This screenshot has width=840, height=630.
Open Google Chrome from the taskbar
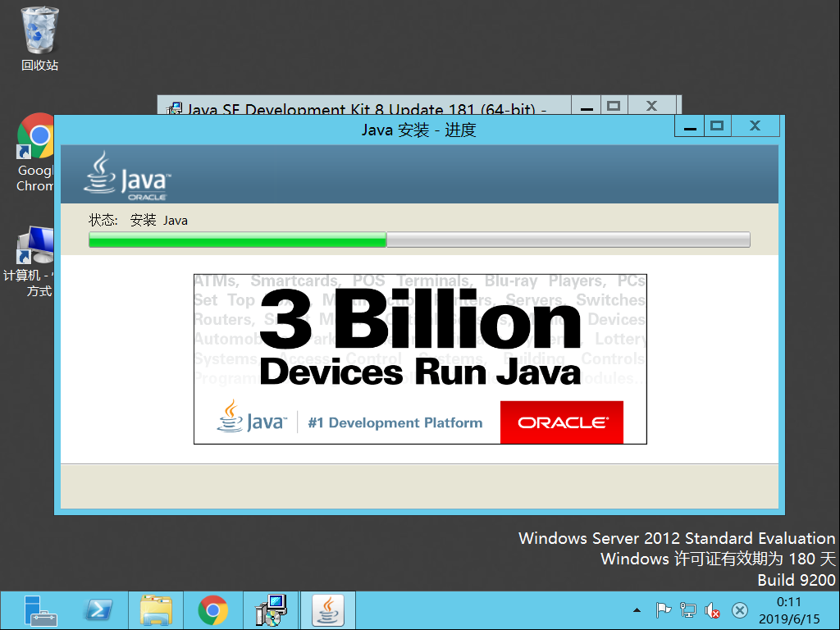[x=213, y=610]
